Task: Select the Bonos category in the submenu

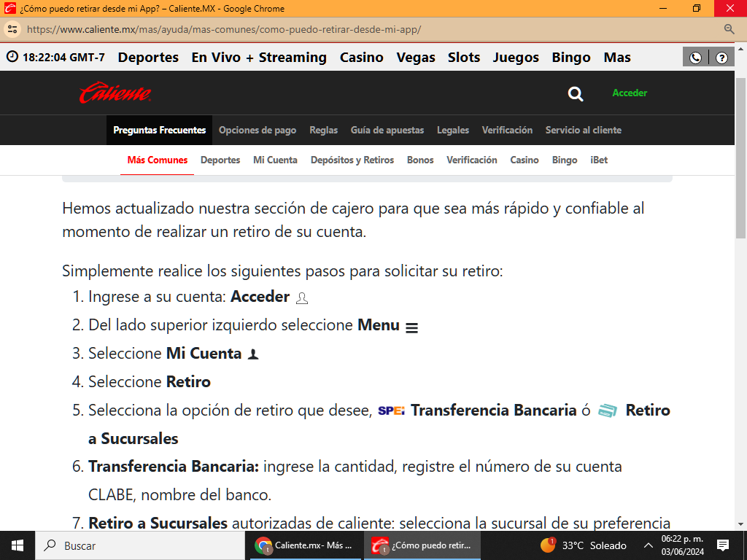Action: 420,160
